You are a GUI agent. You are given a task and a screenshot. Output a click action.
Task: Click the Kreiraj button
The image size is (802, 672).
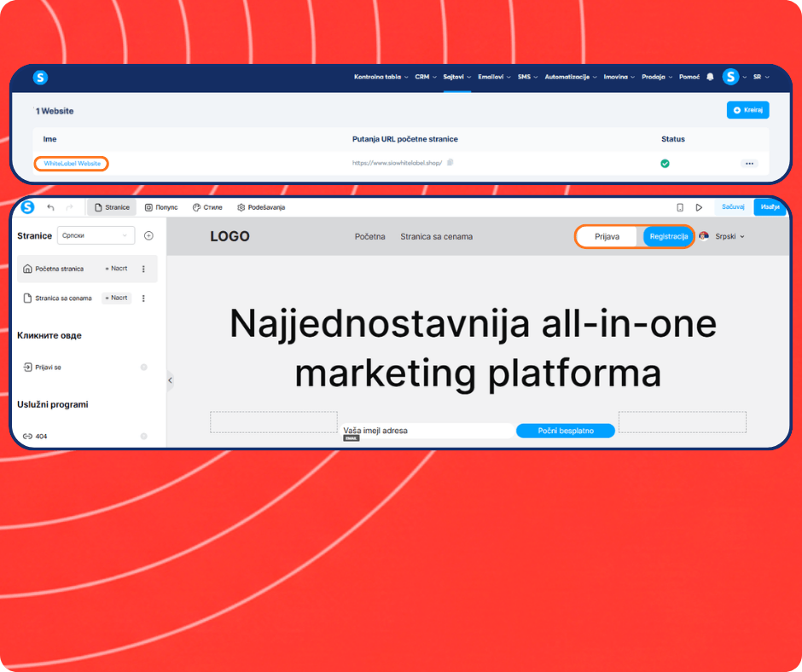(x=747, y=110)
